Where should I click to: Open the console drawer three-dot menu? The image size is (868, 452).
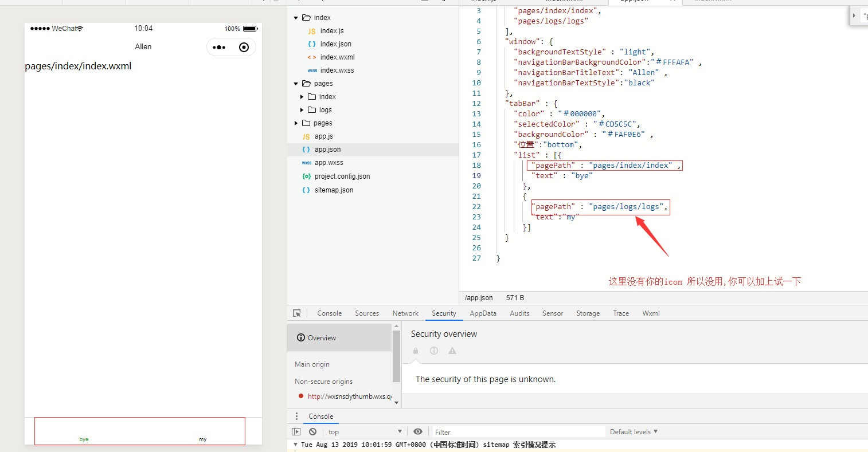(x=296, y=416)
